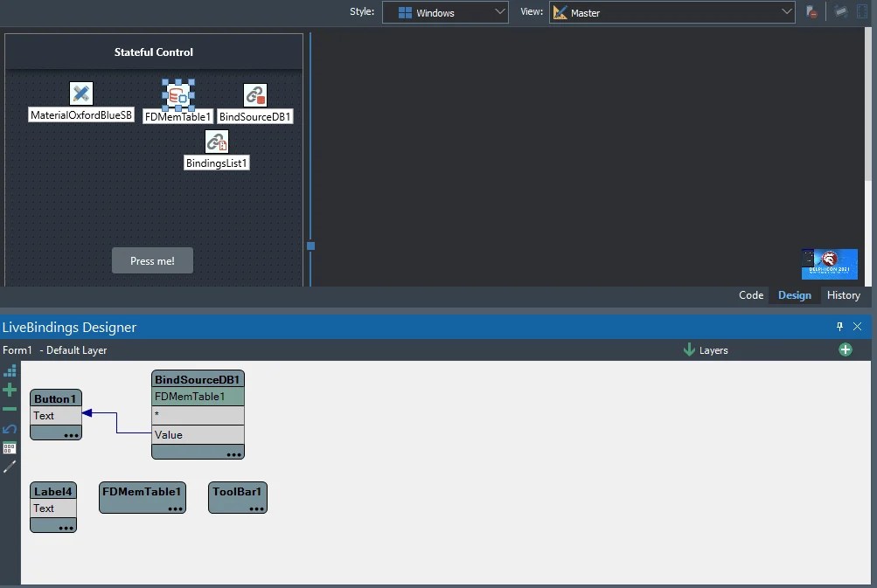Switch to the Design tab
Screen dimensions: 877x588
(x=794, y=295)
